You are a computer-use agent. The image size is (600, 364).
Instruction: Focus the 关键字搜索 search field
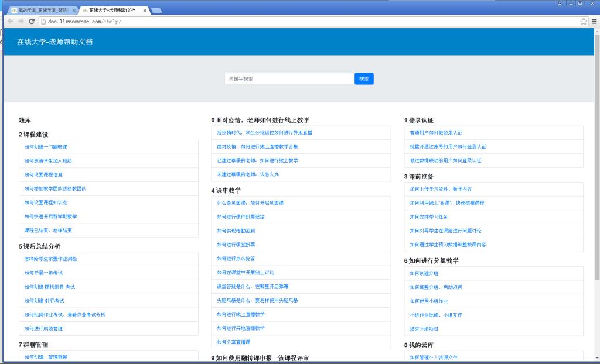pos(289,79)
